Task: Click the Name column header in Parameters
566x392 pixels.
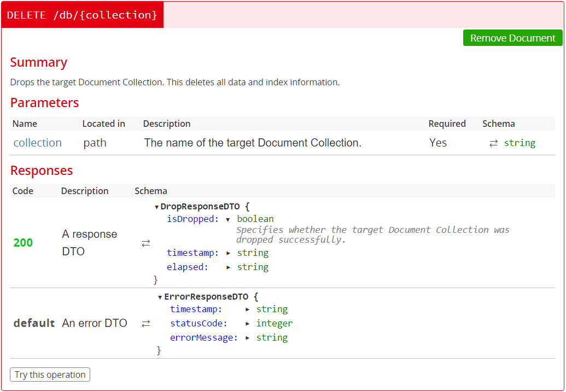Action: pos(25,124)
